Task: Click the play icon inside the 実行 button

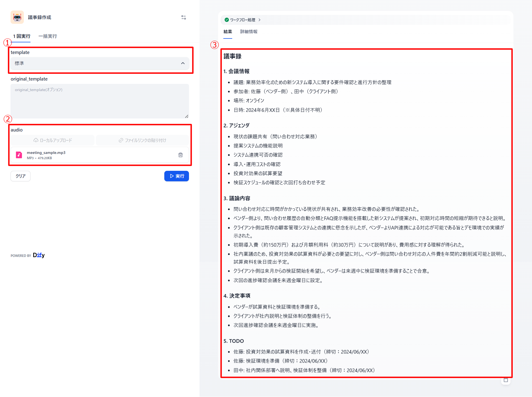Action: (171, 176)
